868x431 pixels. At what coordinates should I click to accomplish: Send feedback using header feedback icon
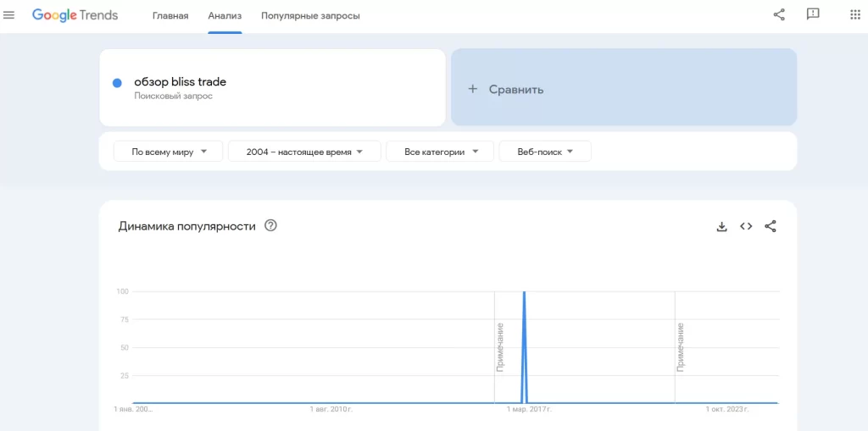tap(813, 15)
